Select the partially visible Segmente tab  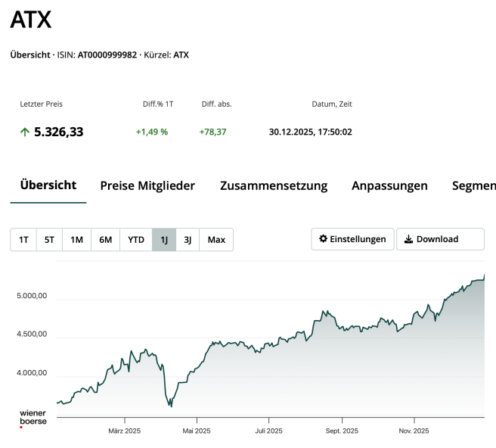click(x=473, y=185)
